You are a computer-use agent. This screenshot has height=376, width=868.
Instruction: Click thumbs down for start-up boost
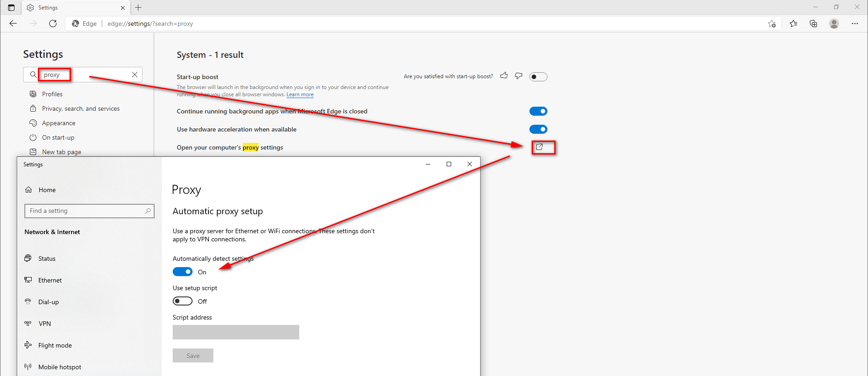[519, 76]
